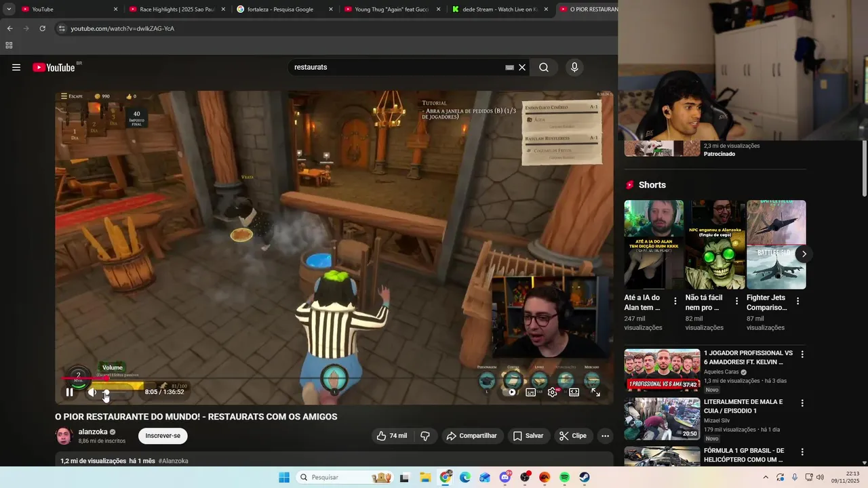
Task: Open Microsoft Edge from the taskbar
Action: (465, 477)
